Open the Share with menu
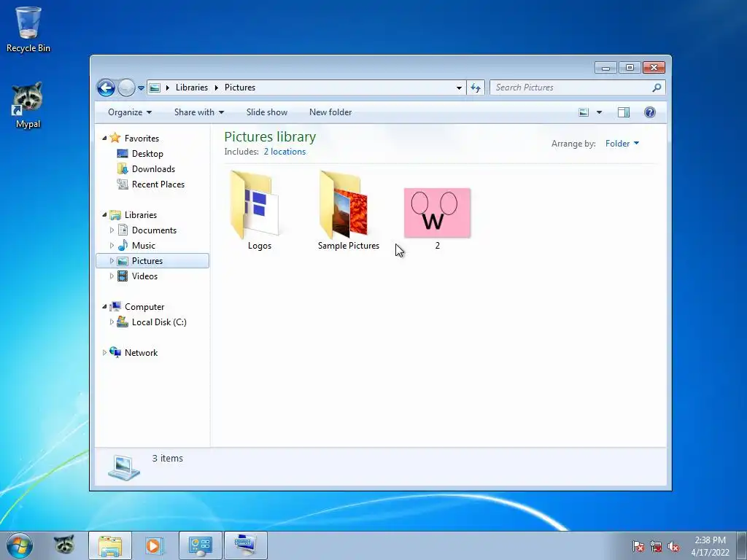Image resolution: width=747 pixels, height=560 pixels. pyautogui.click(x=199, y=112)
